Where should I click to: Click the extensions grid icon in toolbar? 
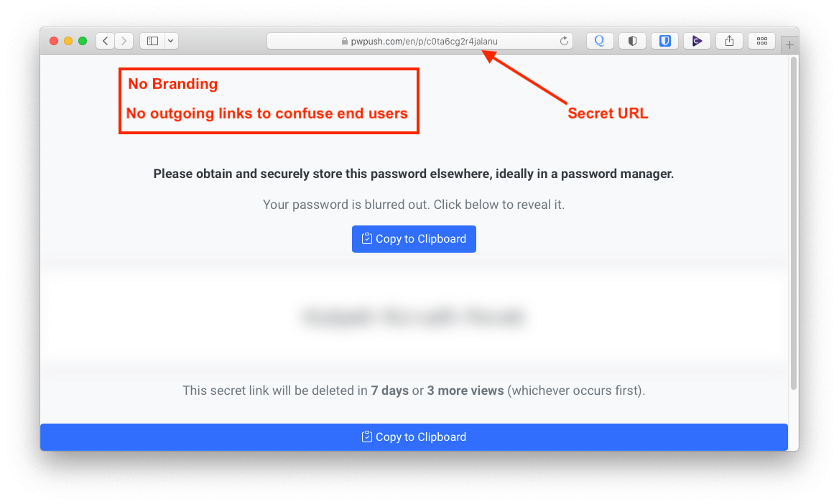(x=761, y=41)
